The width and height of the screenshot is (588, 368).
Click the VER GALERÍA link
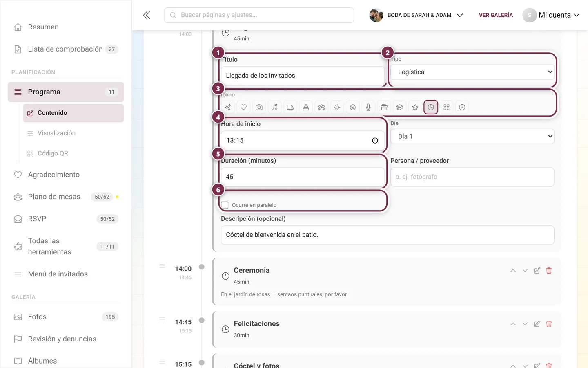pos(496,15)
